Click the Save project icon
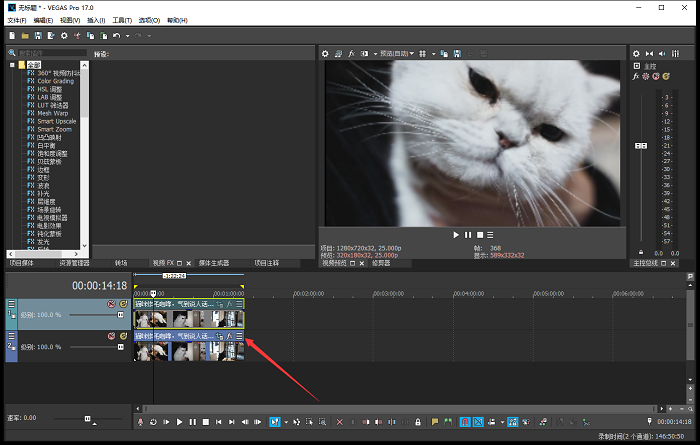700x445 pixels. (x=38, y=36)
